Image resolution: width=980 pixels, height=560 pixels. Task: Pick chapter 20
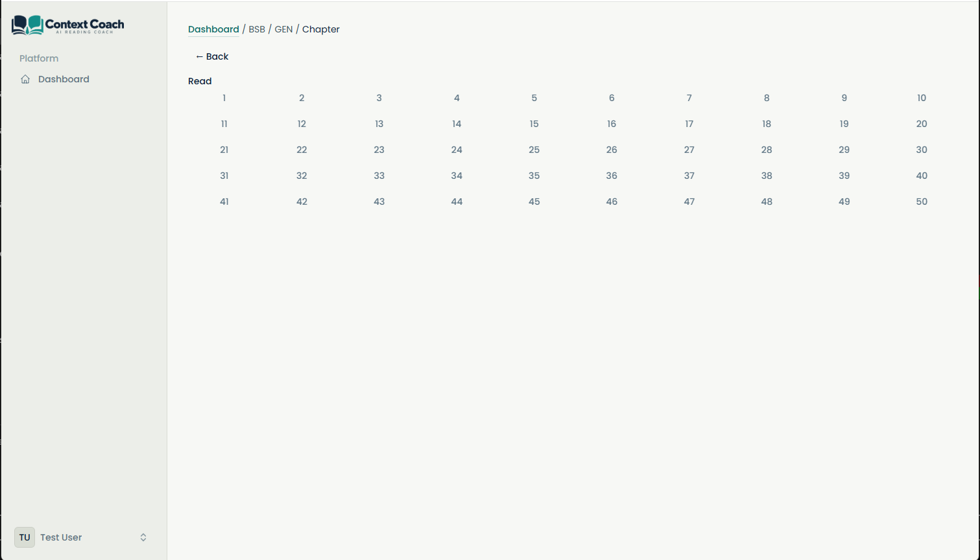[922, 124]
